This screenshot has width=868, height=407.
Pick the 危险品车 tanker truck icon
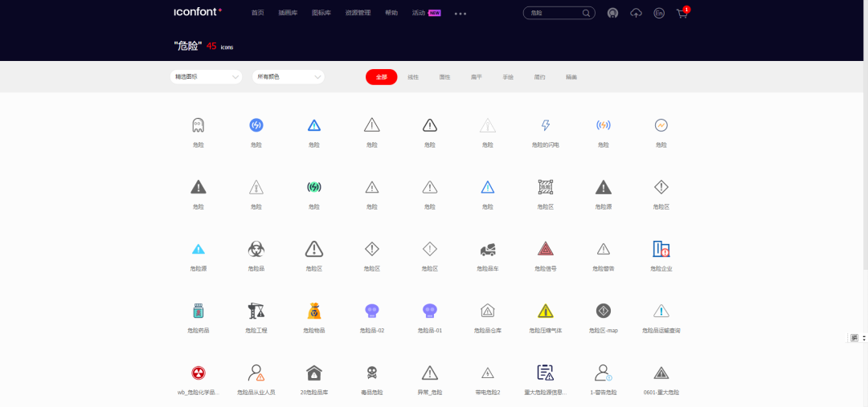click(x=488, y=250)
